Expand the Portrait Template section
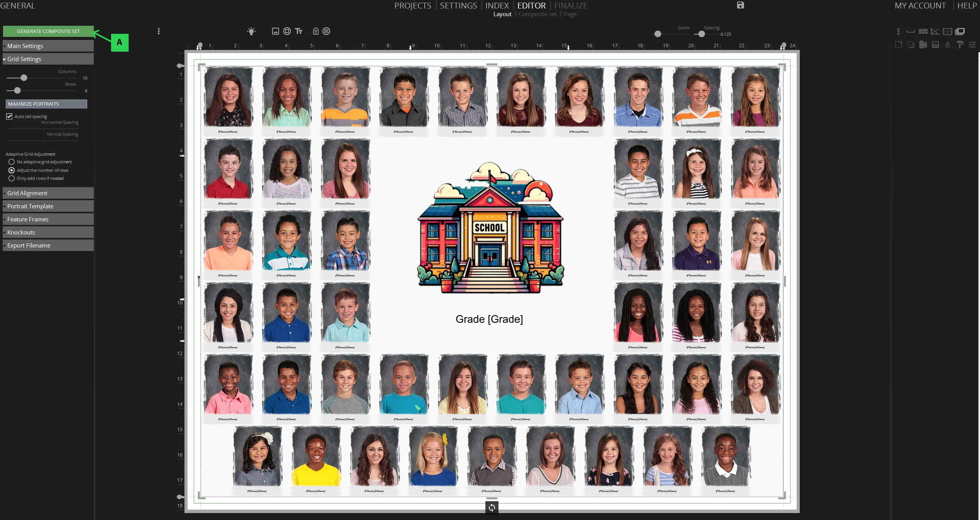This screenshot has width=980, height=520. (48, 206)
